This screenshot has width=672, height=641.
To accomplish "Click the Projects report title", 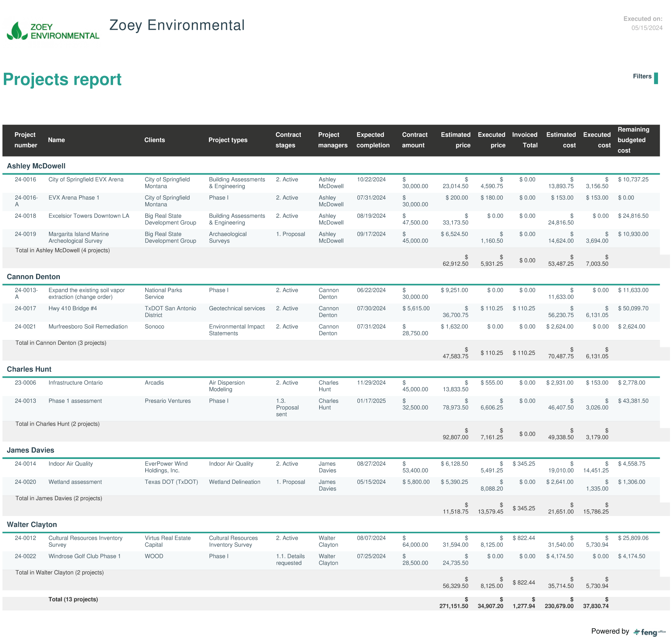I will click(62, 79).
